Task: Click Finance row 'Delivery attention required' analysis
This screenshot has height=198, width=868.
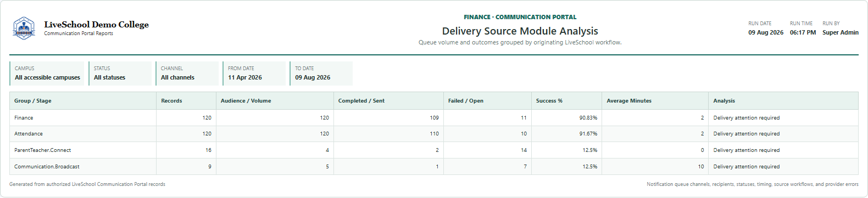Action: click(747, 118)
